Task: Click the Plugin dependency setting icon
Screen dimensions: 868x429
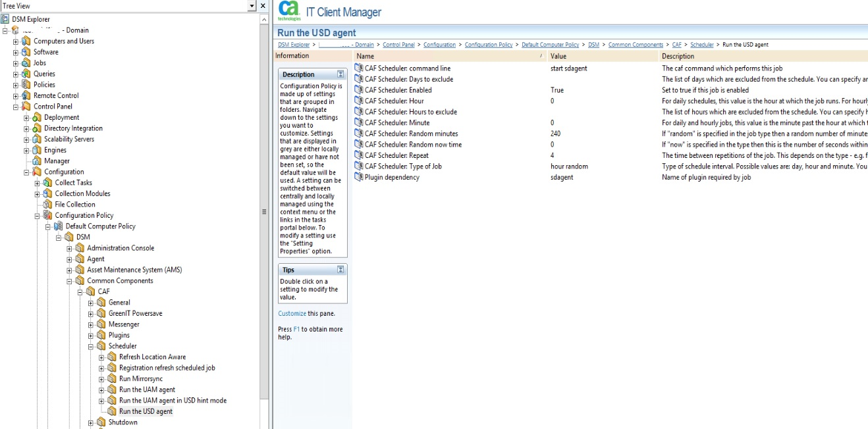Action: pyautogui.click(x=359, y=177)
